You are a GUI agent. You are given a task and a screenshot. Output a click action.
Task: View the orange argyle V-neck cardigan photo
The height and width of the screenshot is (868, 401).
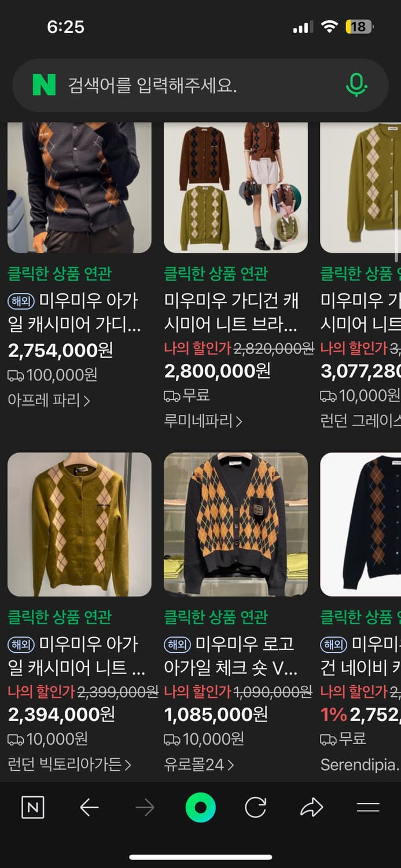coord(236,524)
